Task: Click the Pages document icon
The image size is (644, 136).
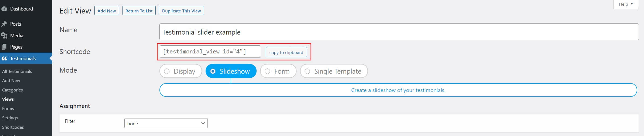Action: [x=4, y=47]
